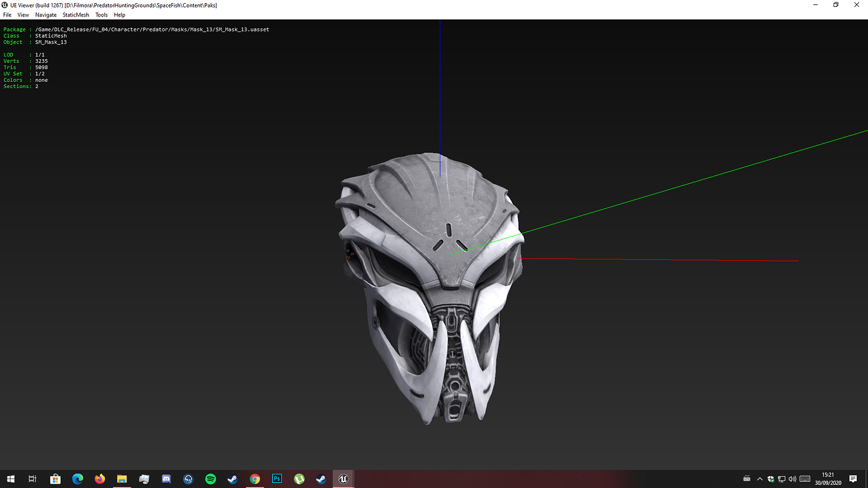Open the View menu
This screenshot has height=488, width=868.
23,14
